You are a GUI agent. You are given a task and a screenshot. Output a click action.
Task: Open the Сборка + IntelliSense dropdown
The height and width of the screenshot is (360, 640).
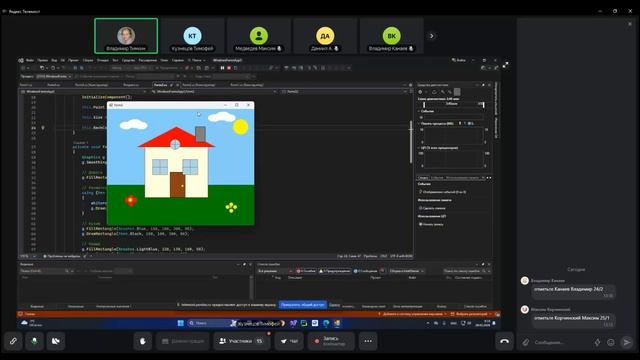click(407, 271)
